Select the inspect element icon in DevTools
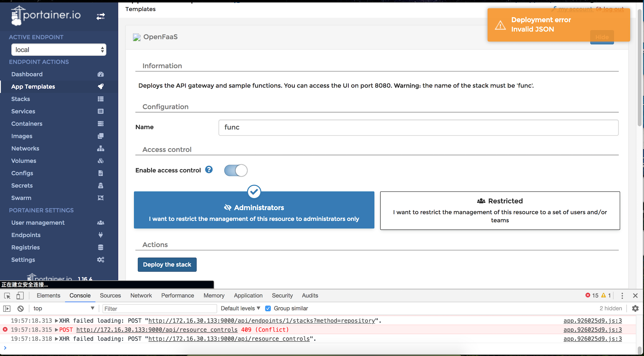 7,296
